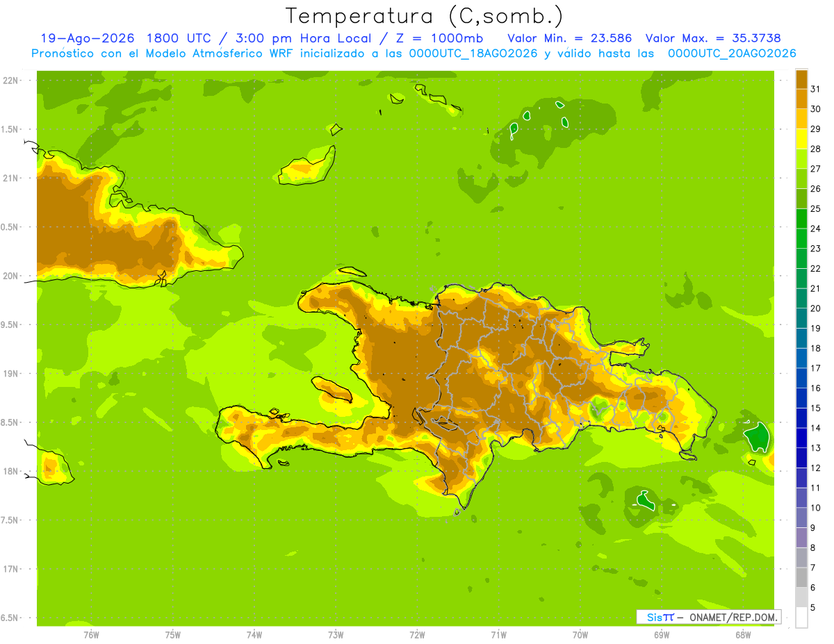Image resolution: width=834 pixels, height=644 pixels.
Task: Pick the orange colorbar swatch between 30 and 31
Action: [801, 99]
